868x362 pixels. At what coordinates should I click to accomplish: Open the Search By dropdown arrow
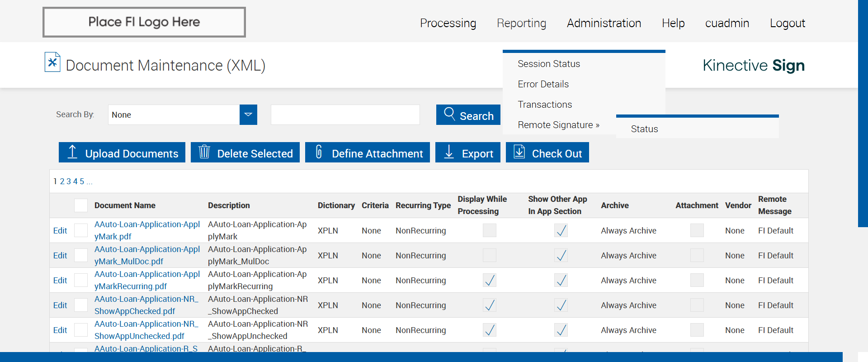click(x=248, y=114)
